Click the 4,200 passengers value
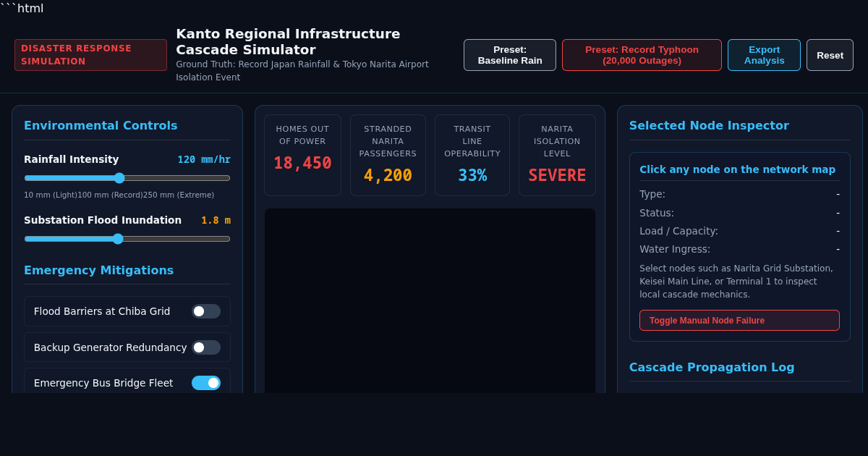 coord(388,176)
